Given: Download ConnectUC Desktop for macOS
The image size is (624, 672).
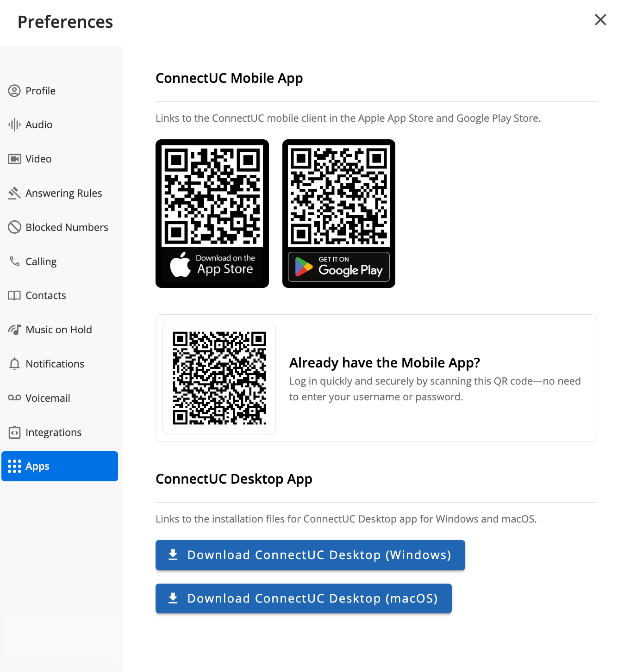Looking at the screenshot, I should tap(304, 598).
